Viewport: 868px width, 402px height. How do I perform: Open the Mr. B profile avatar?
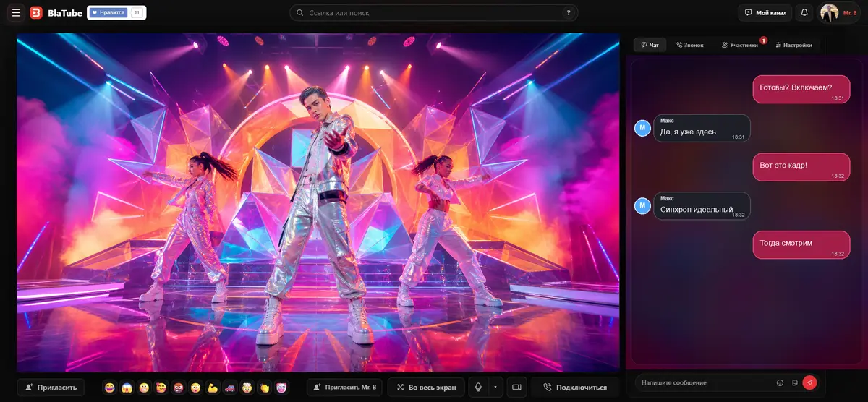(829, 13)
